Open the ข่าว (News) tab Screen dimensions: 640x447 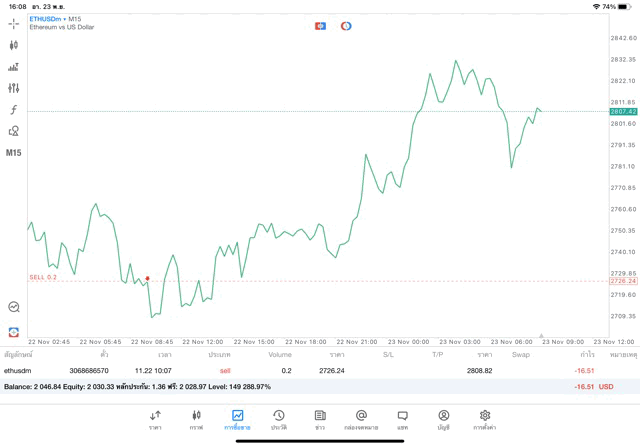tap(320, 420)
